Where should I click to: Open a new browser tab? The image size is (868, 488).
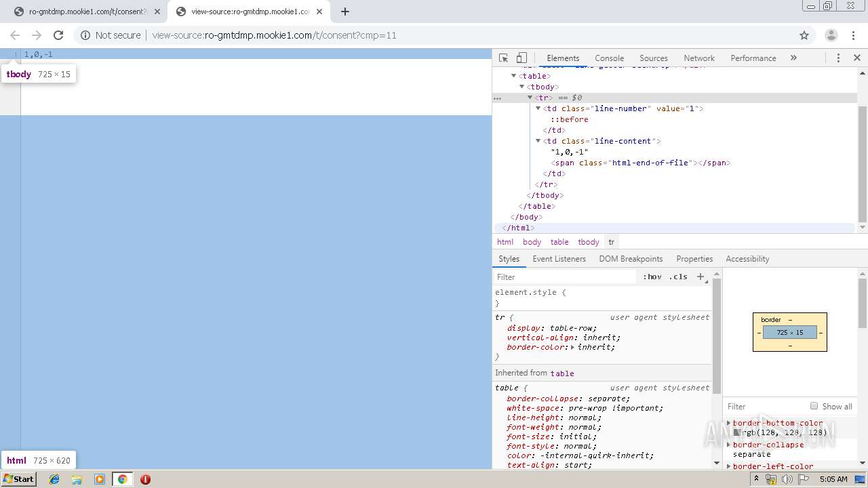344,12
